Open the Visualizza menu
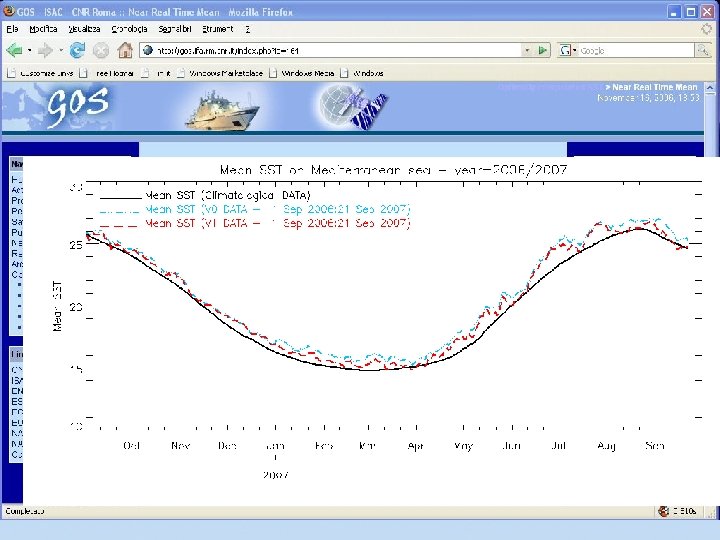The height and width of the screenshot is (540, 720). pos(84,29)
